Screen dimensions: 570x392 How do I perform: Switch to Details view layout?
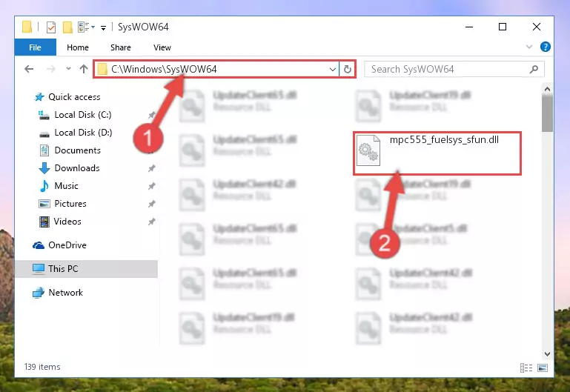click(526, 368)
